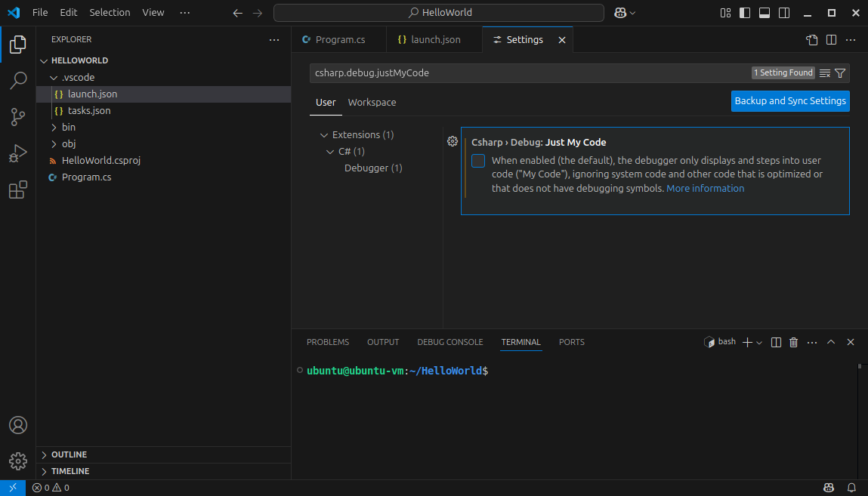Open Run and Debug view

pos(17,153)
